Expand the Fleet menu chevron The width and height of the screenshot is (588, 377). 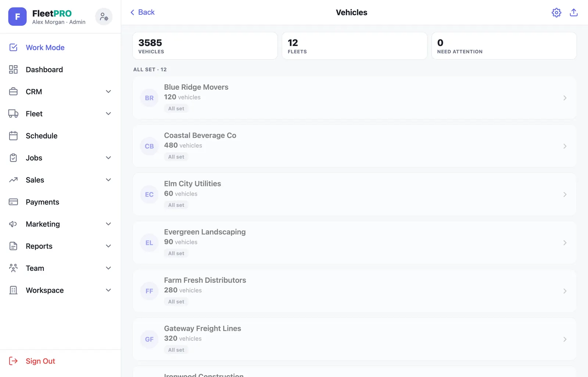coord(108,114)
